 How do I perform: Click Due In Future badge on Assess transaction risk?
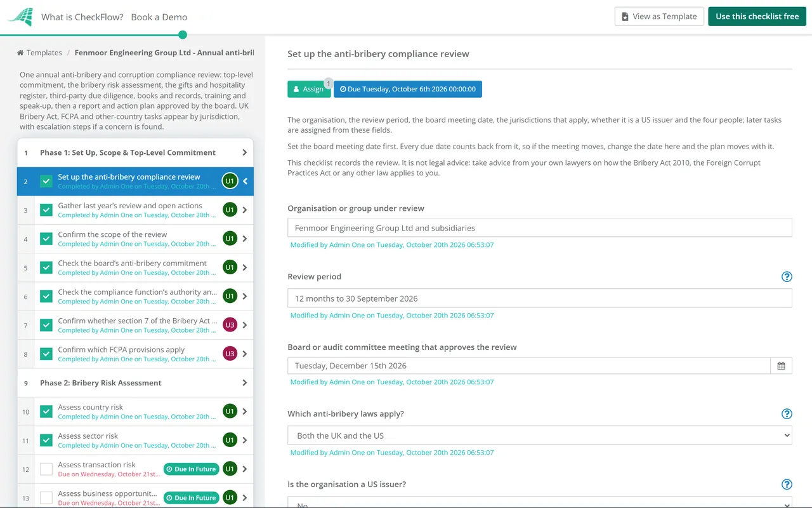(191, 469)
